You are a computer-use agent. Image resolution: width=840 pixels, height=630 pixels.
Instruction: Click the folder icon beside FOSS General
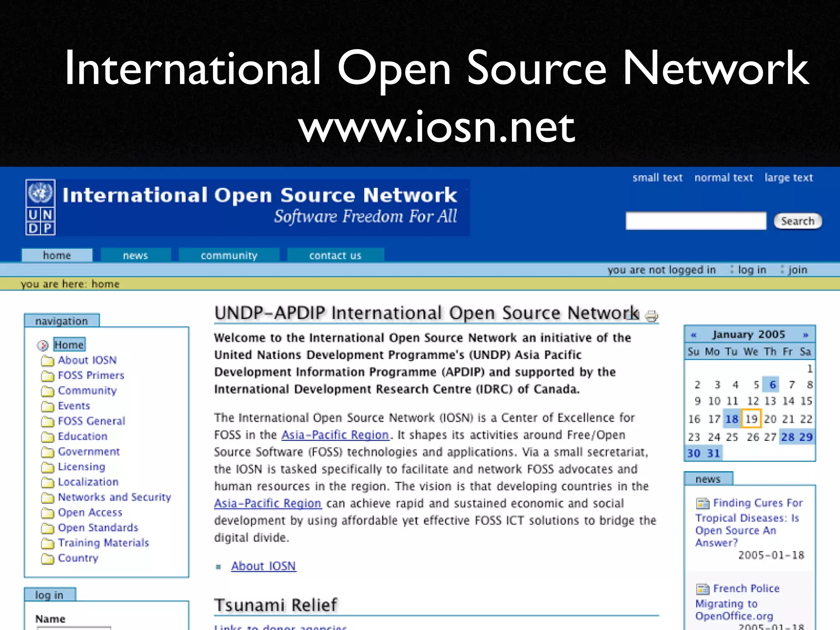48,421
